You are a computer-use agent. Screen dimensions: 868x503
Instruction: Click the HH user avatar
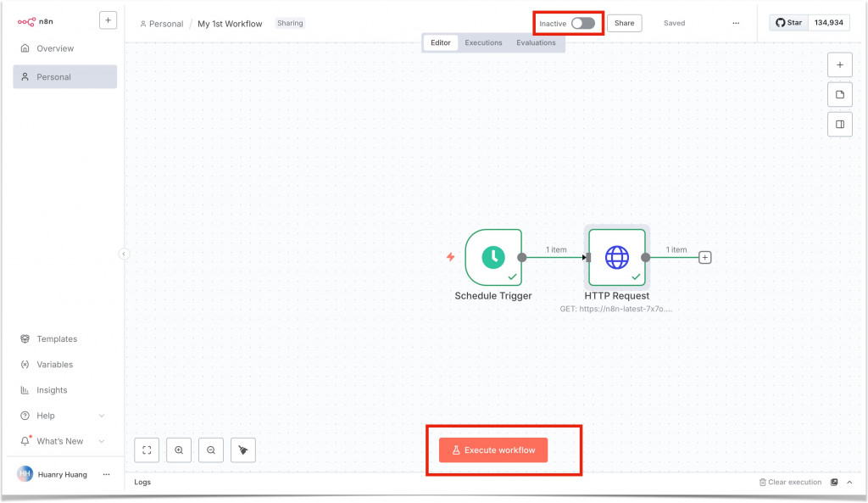pos(25,473)
